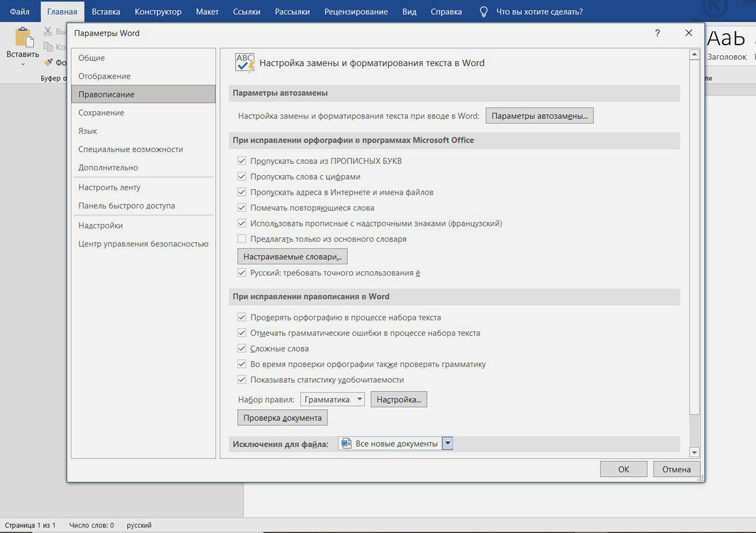Screen dimensions: 756x533
Task: Open the Грамматика rule set dropdown
Action: 360,400
